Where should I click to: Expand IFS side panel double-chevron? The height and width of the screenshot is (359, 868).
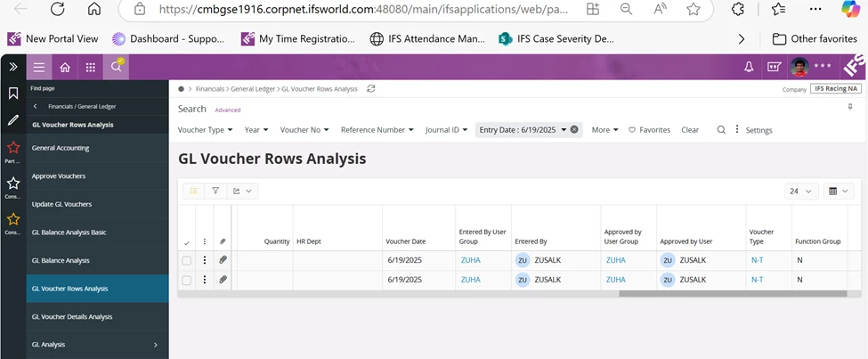[13, 67]
